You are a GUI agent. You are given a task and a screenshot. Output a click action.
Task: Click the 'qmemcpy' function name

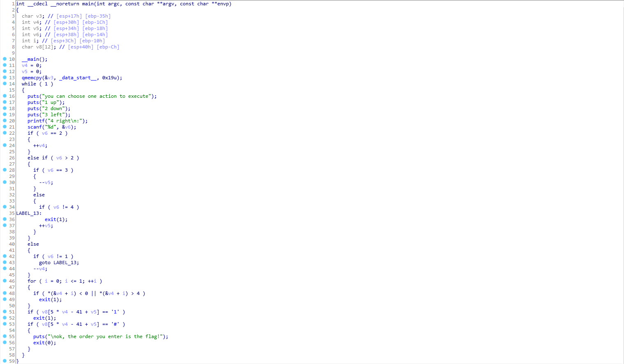(x=32, y=78)
